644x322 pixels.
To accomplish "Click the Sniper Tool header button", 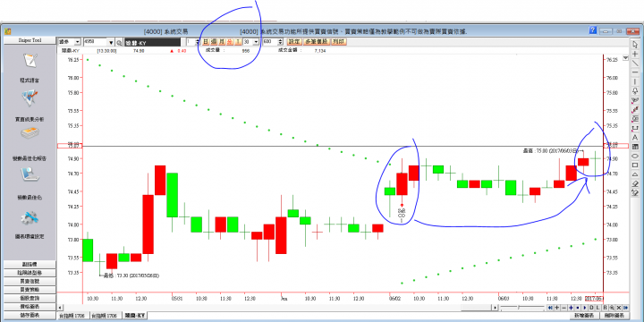I will coord(30,40).
